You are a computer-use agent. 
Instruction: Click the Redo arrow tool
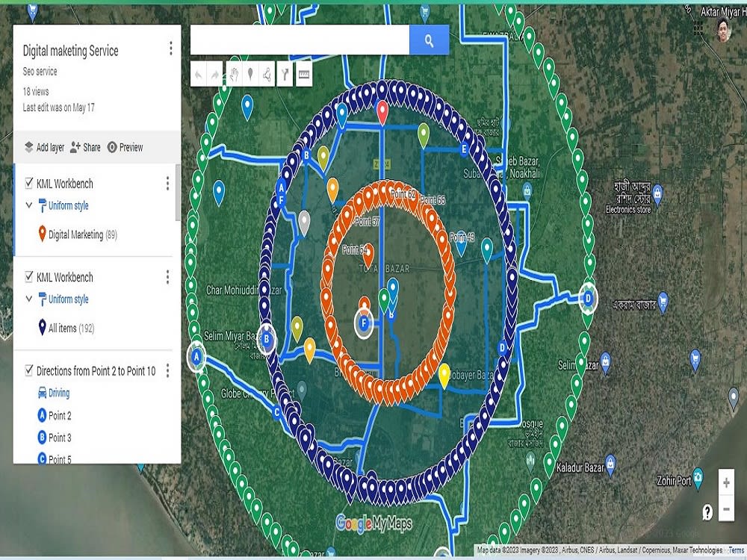click(x=215, y=74)
